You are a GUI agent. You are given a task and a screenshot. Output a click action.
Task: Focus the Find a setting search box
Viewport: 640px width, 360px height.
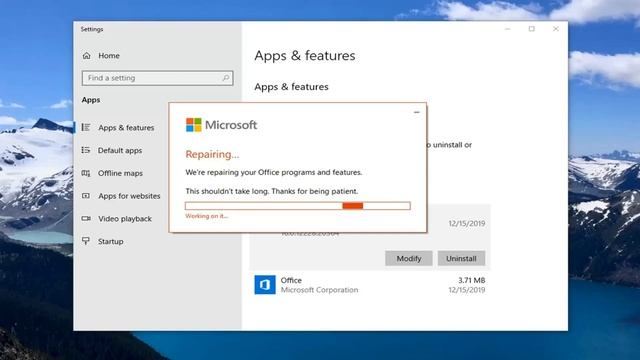click(158, 78)
